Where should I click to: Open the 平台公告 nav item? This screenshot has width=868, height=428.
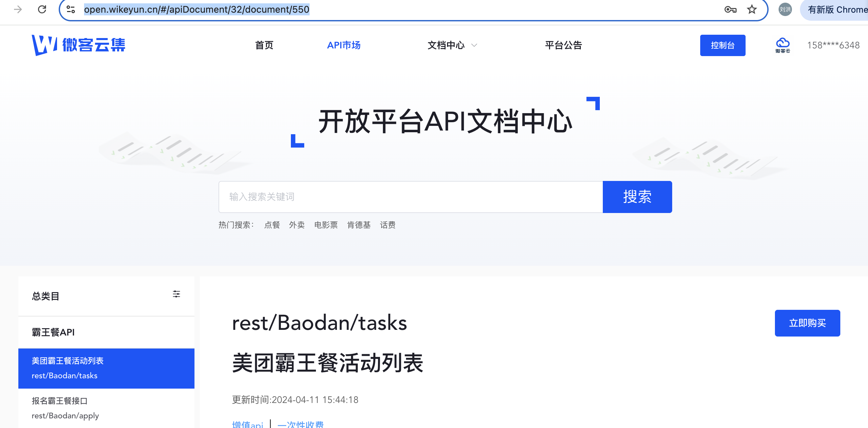563,45
